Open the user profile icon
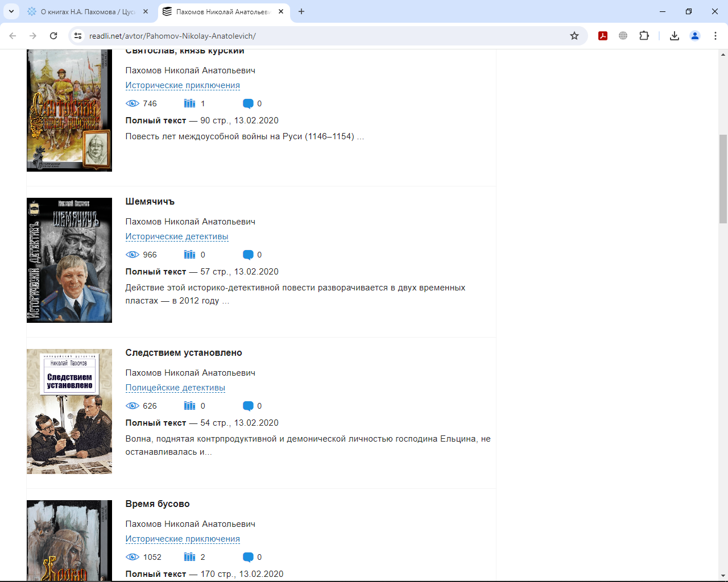Viewport: 728px width, 582px height. click(695, 36)
